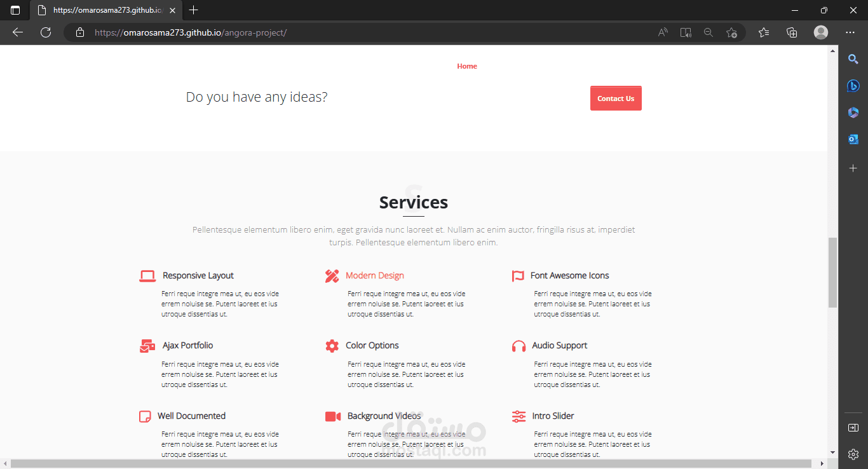
Task: Enter Immersive Reader from the address bar
Action: pos(686,32)
